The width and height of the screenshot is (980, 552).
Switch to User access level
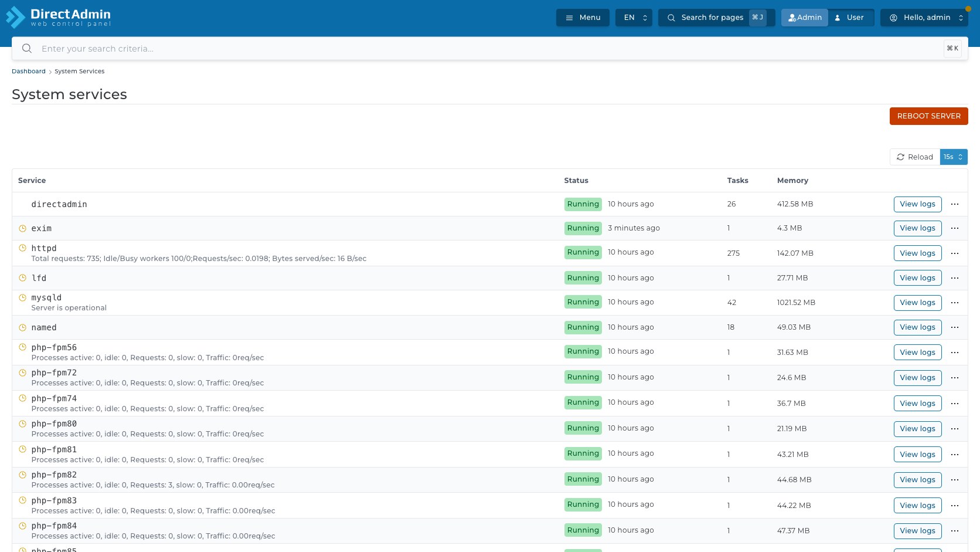[x=850, y=18]
